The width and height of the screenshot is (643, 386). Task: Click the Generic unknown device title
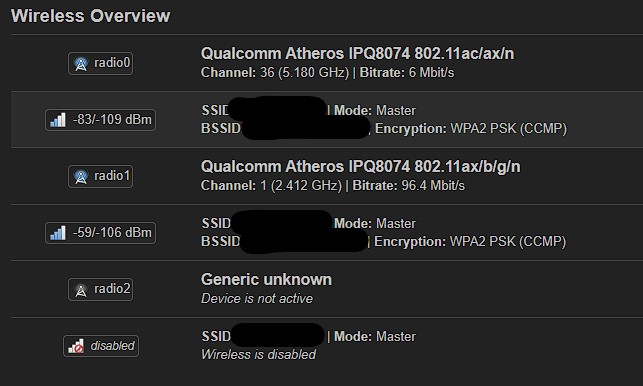266,279
